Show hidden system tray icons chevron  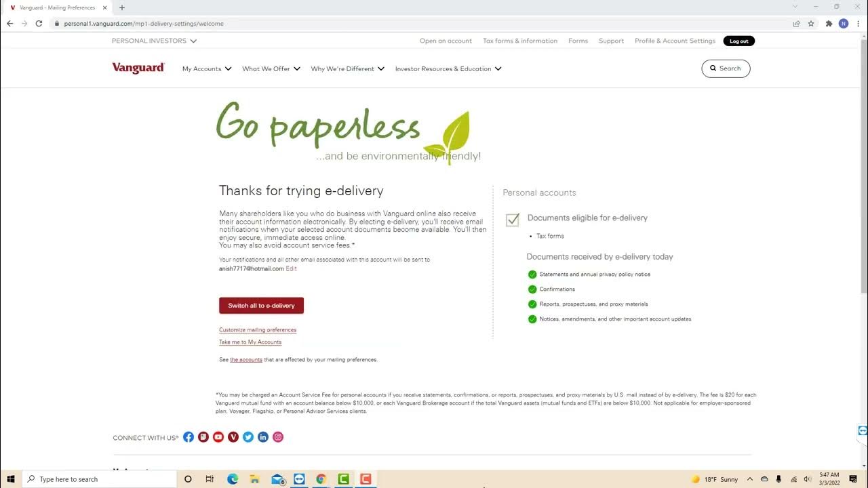tap(750, 479)
